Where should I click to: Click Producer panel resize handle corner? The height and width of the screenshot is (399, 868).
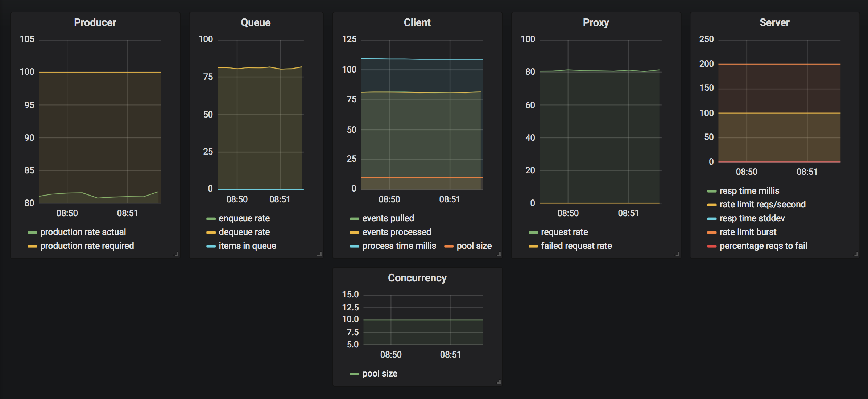[177, 255]
